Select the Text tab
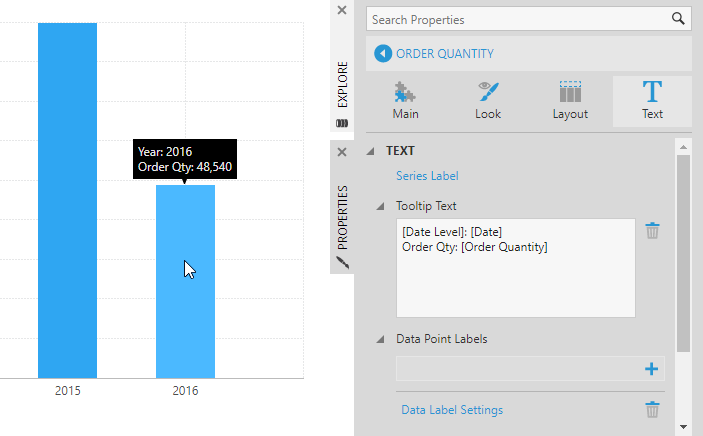This screenshot has height=436, width=703. (652, 101)
